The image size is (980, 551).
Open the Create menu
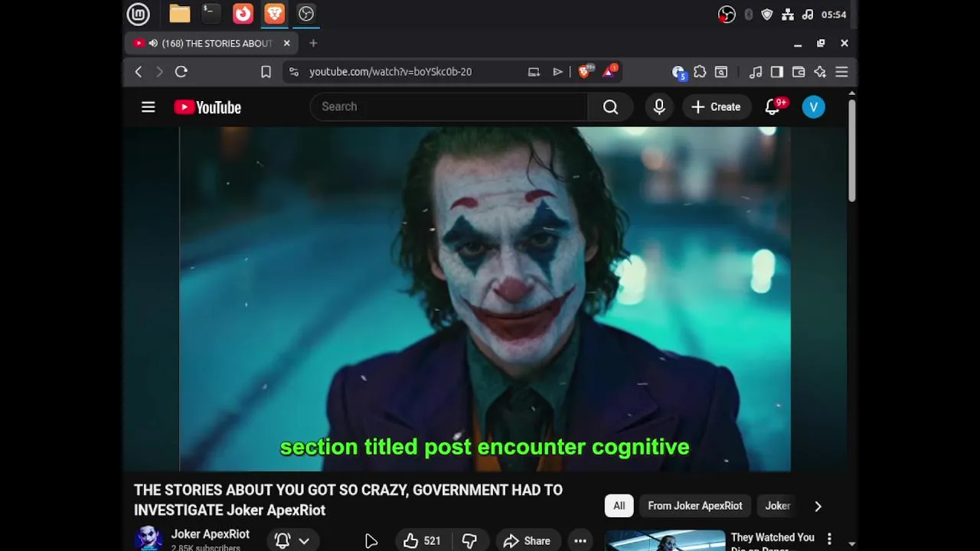coord(716,107)
